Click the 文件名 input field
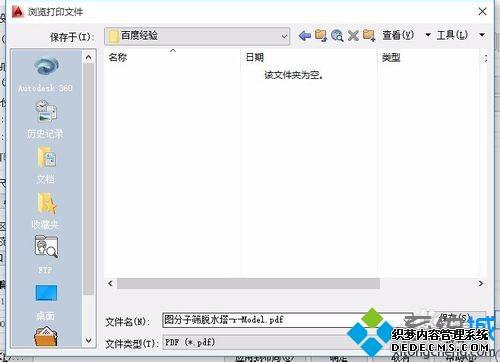 click(287, 320)
